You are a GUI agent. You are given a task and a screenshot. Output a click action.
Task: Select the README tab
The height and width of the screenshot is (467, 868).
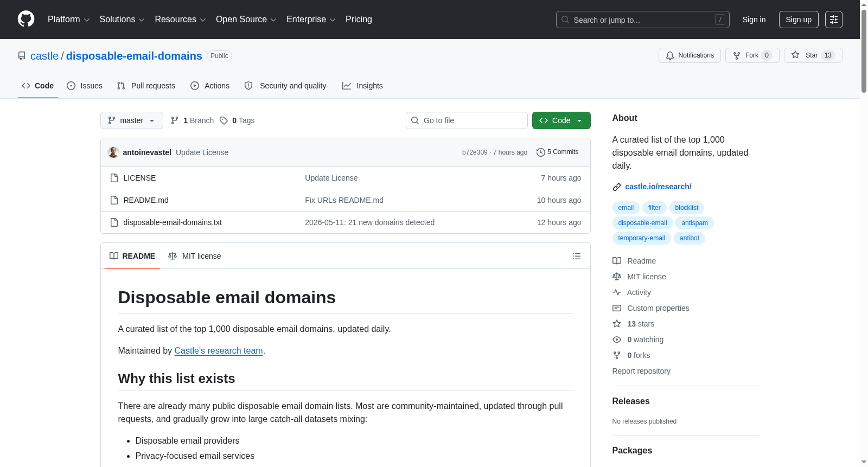click(x=132, y=256)
